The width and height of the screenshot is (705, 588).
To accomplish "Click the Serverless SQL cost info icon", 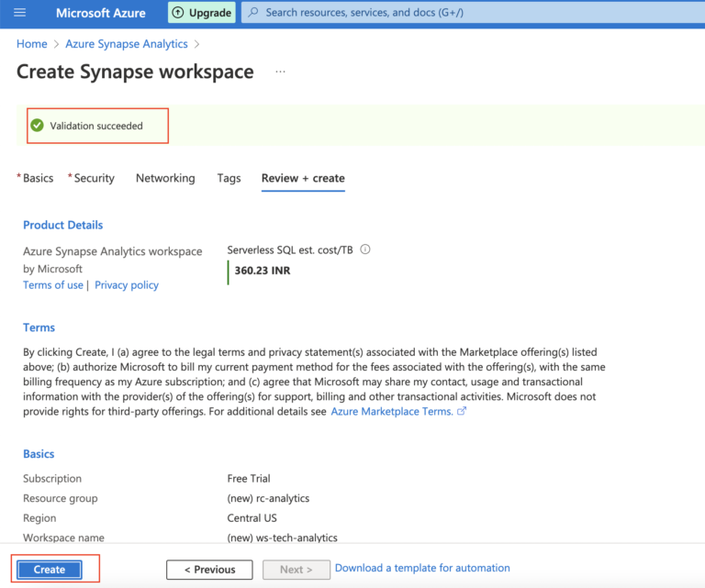I will 365,250.
